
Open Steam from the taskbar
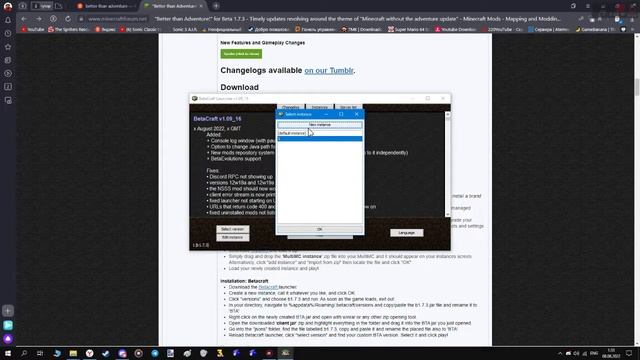coord(106,353)
